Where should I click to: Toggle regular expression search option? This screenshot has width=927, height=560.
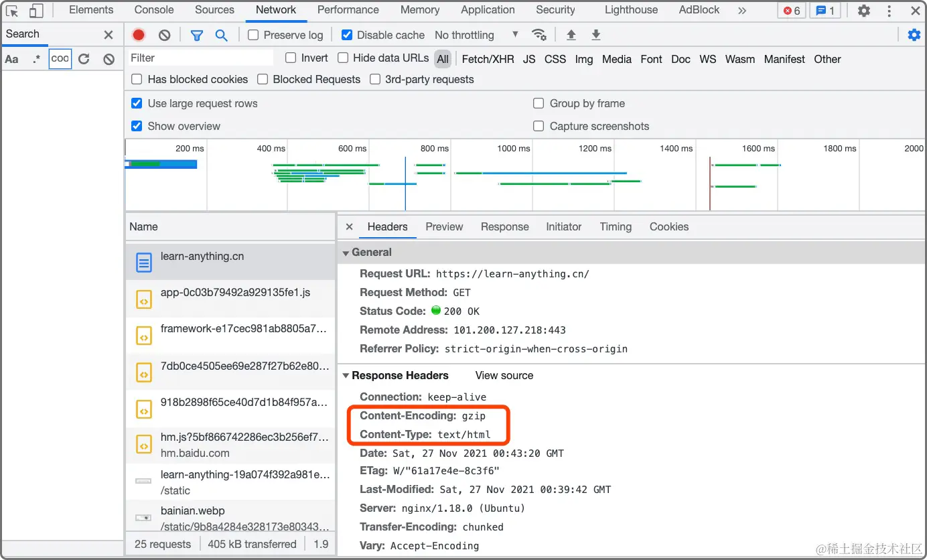(36, 59)
